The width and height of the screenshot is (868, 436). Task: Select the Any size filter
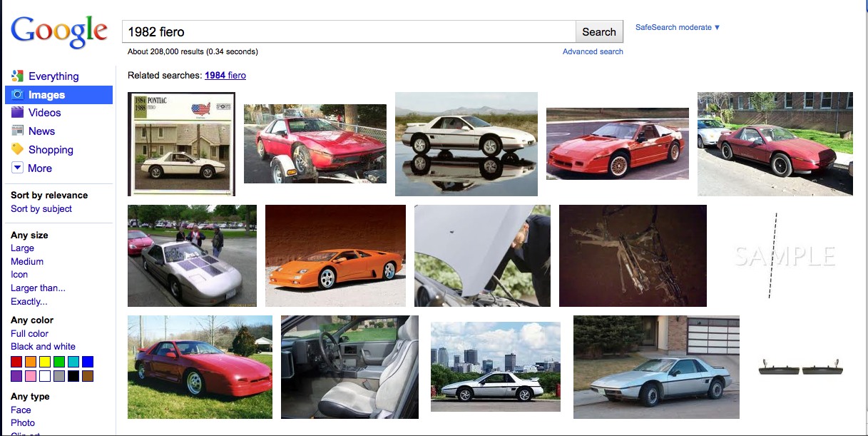click(x=30, y=235)
